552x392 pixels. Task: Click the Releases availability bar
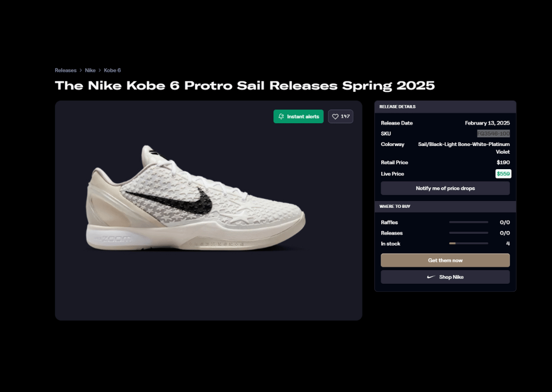point(468,233)
